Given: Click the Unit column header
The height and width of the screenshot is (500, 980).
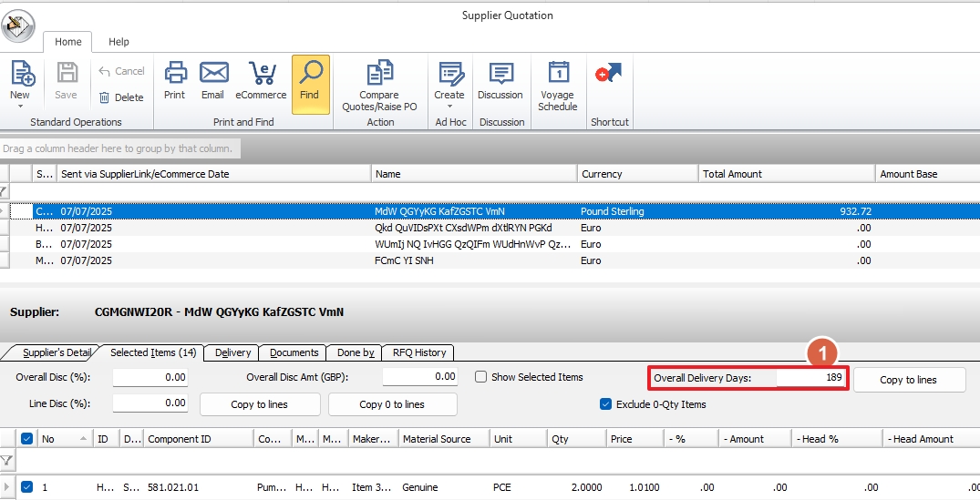Looking at the screenshot, I should (518, 439).
